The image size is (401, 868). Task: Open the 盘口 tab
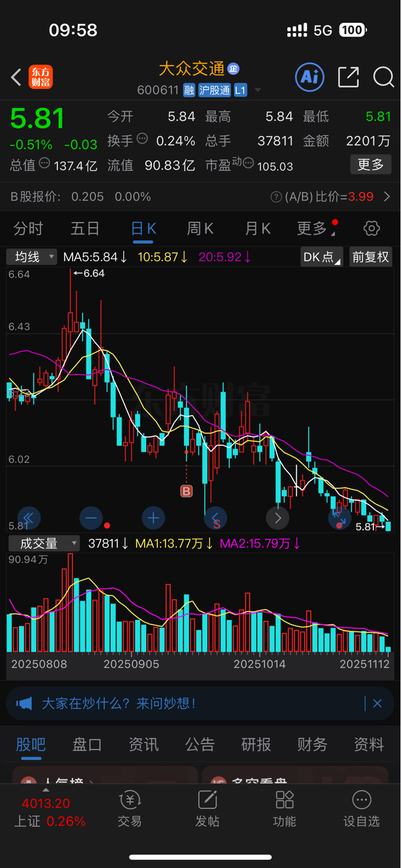point(87,744)
